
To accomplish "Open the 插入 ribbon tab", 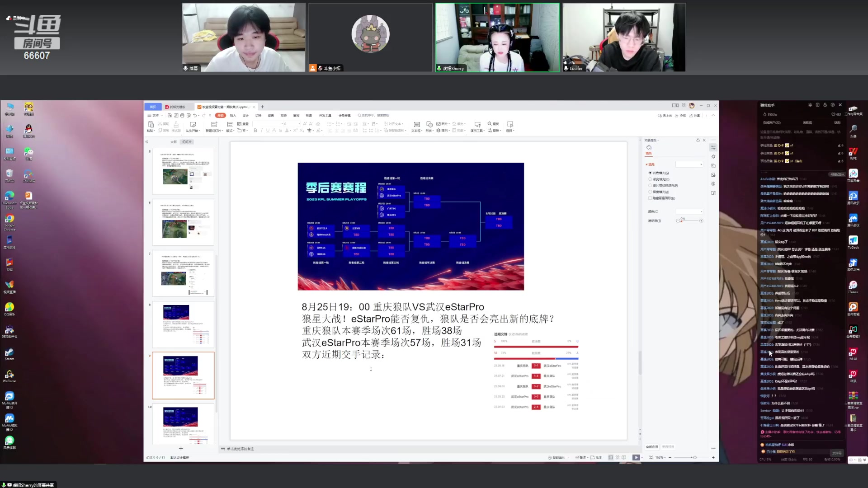I will 233,116.
